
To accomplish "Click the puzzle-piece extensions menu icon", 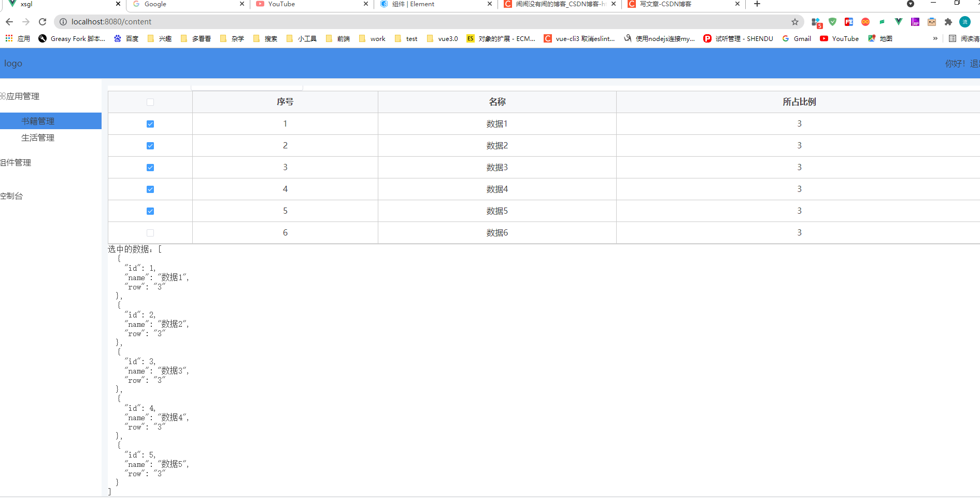I will (x=948, y=22).
